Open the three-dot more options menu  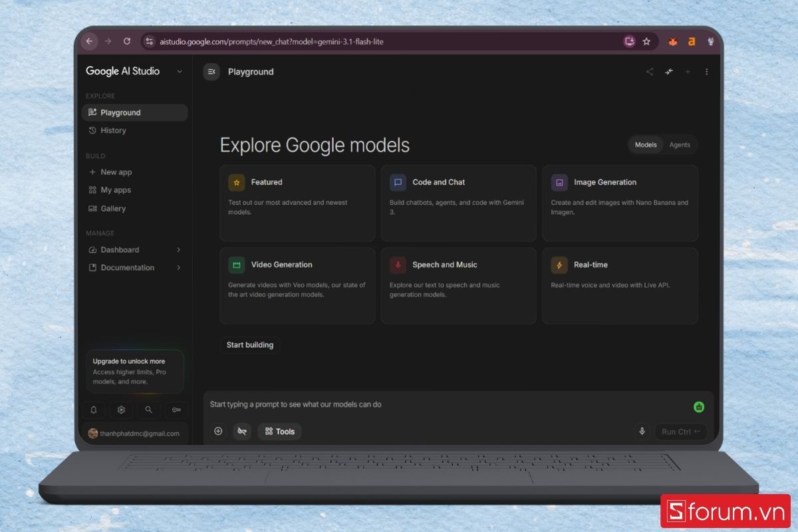(x=707, y=72)
